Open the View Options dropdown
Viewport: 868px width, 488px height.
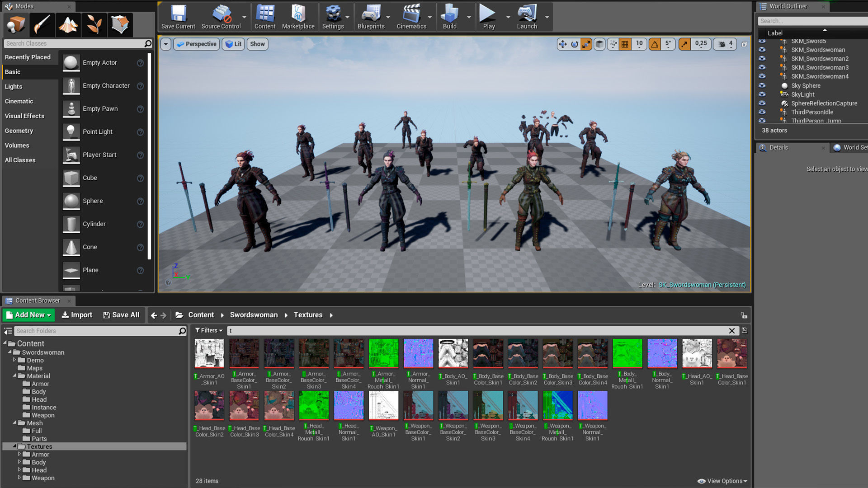click(x=722, y=481)
